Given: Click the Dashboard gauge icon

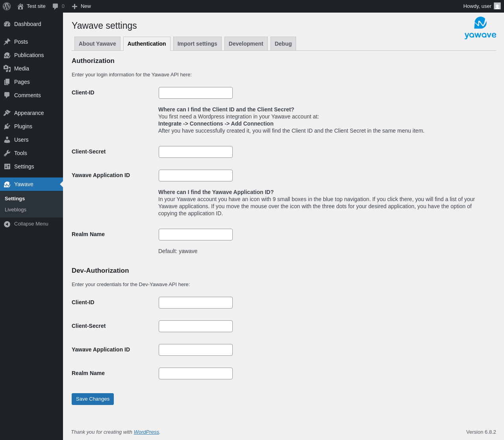Looking at the screenshot, I should tap(7, 24).
